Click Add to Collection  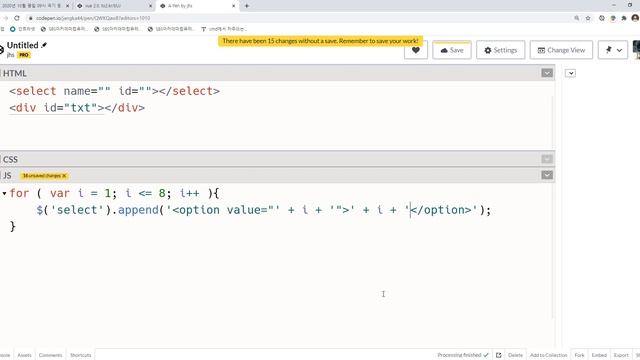[549, 355]
